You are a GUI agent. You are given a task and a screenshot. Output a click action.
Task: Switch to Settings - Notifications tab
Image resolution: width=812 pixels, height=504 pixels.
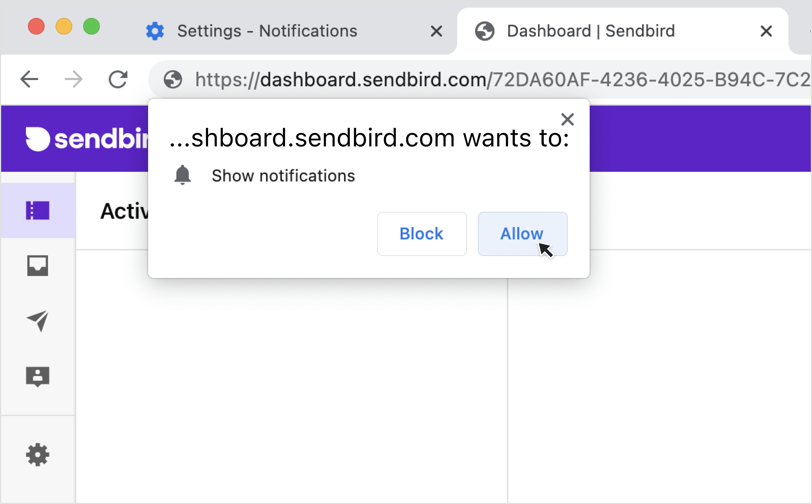267,31
